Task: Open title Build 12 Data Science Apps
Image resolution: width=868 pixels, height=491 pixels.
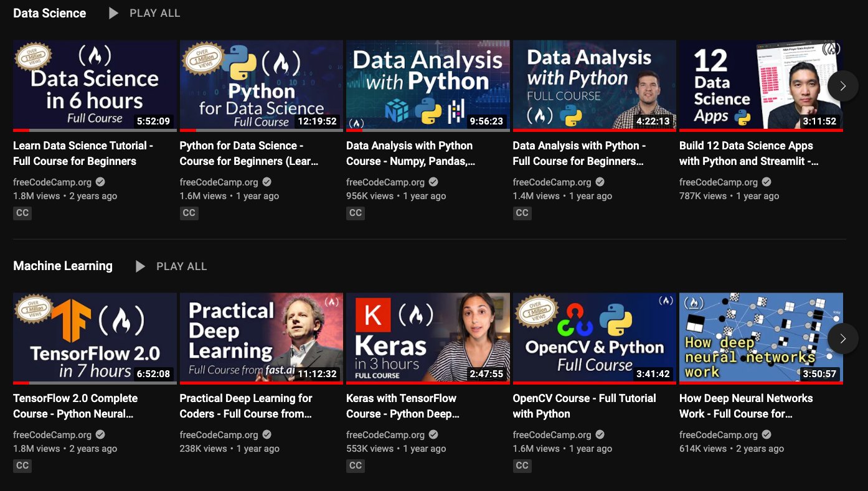Action: click(749, 153)
